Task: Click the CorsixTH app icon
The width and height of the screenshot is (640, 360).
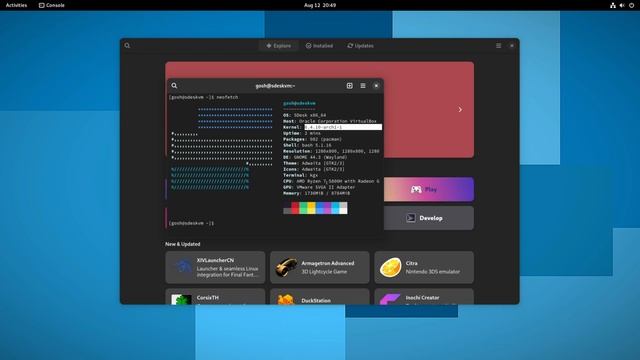Action: coord(182,300)
